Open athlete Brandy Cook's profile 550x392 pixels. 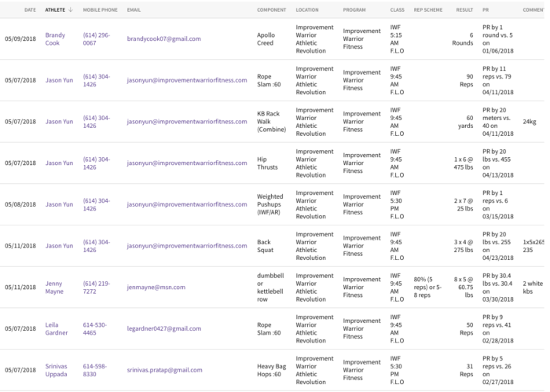coord(55,39)
